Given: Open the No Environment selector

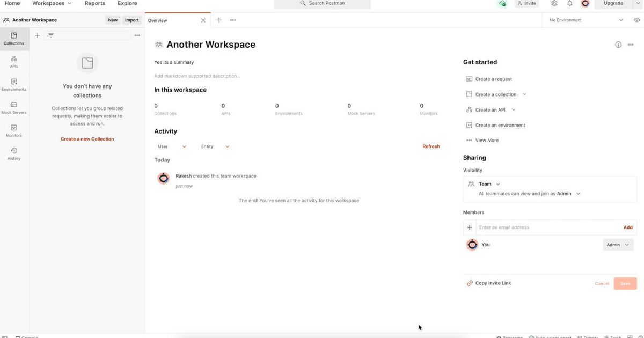Looking at the screenshot, I should pyautogui.click(x=587, y=20).
